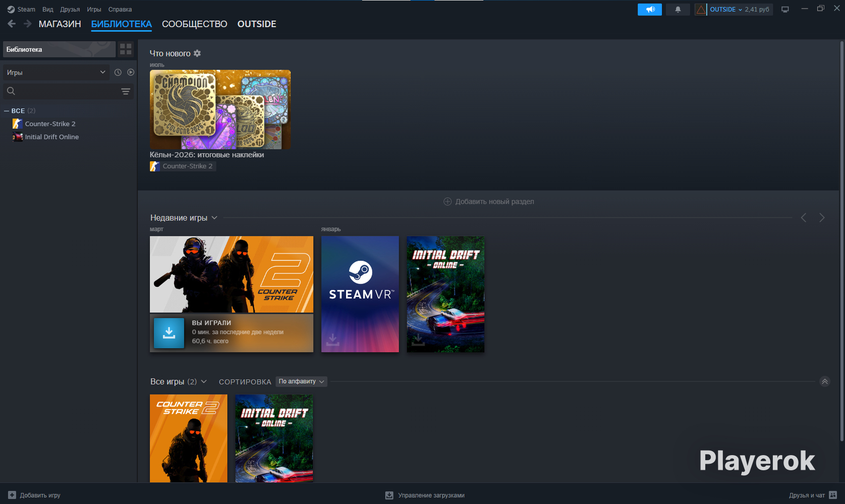845x504 pixels.
Task: Toggle sort by recent clock icon
Action: tap(118, 73)
